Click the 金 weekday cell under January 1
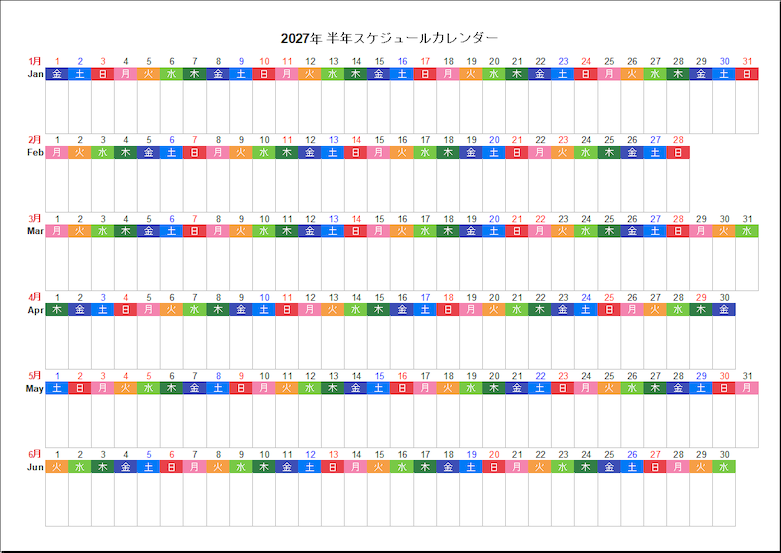The image size is (781, 553). (57, 74)
